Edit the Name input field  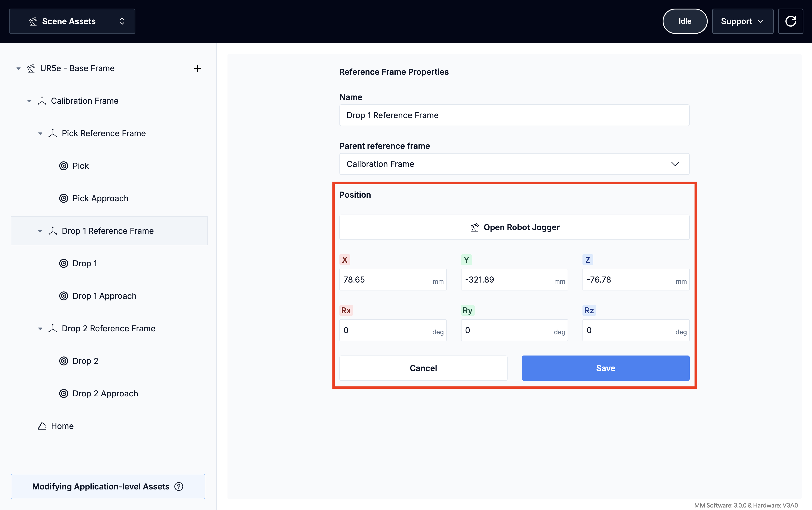point(514,115)
